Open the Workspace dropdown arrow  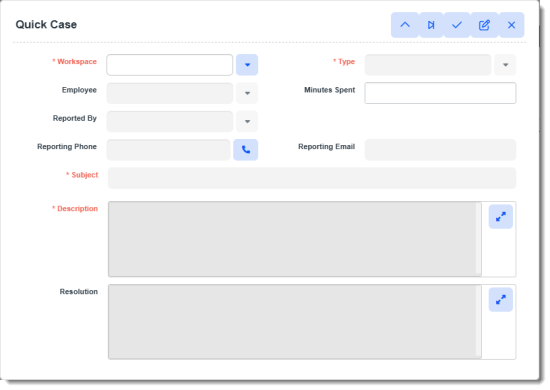tap(247, 65)
